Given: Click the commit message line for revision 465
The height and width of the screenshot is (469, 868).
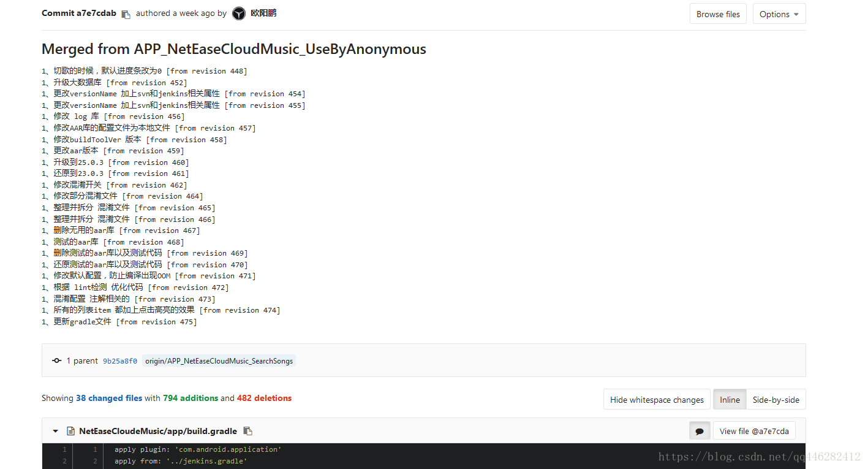Looking at the screenshot, I should pos(129,208).
